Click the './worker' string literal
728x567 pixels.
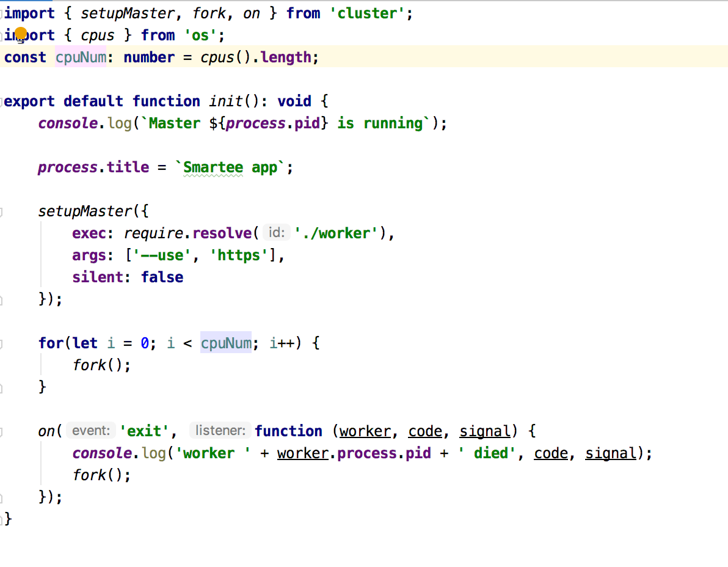(x=337, y=233)
